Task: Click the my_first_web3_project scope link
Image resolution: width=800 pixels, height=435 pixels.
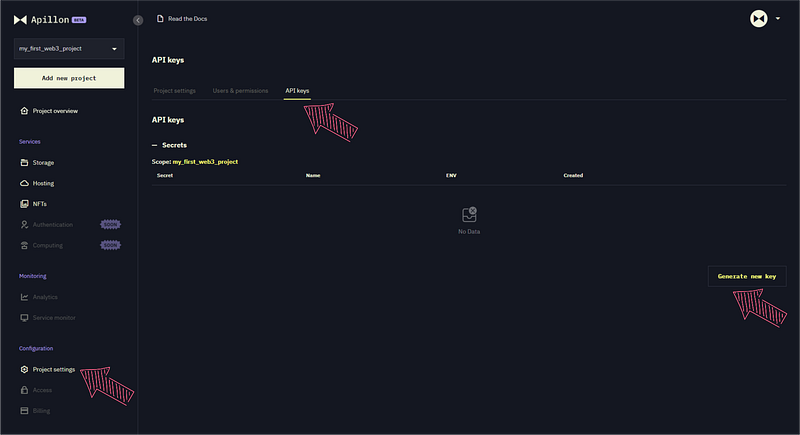Action: tap(205, 162)
